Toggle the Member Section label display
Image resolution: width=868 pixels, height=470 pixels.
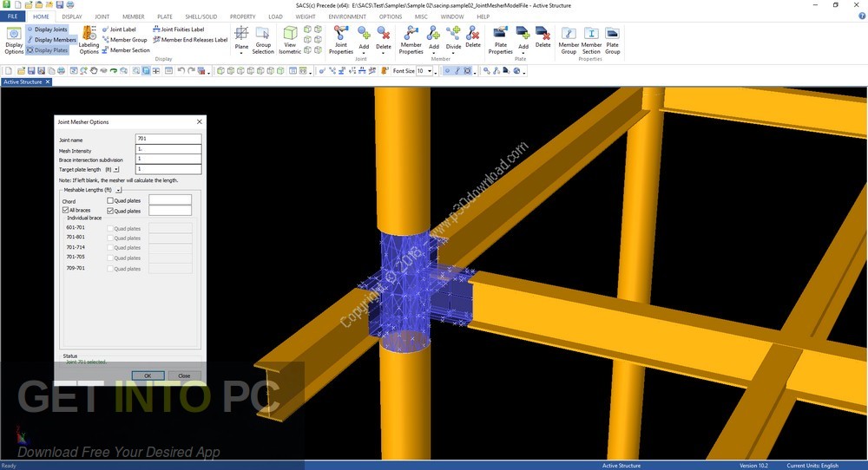pyautogui.click(x=126, y=50)
